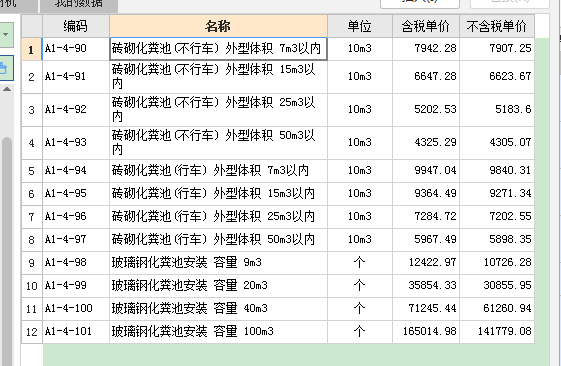Select code cell A1-4-100

tap(76, 309)
